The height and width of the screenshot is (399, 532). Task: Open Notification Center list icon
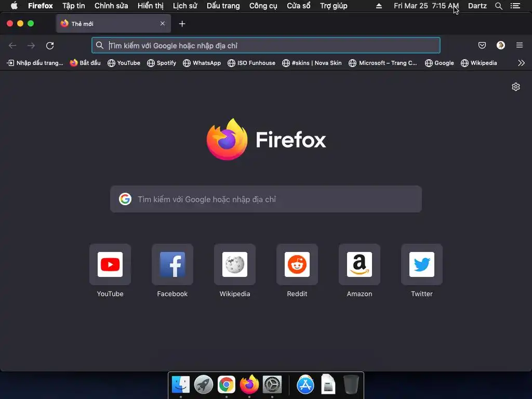515,6
